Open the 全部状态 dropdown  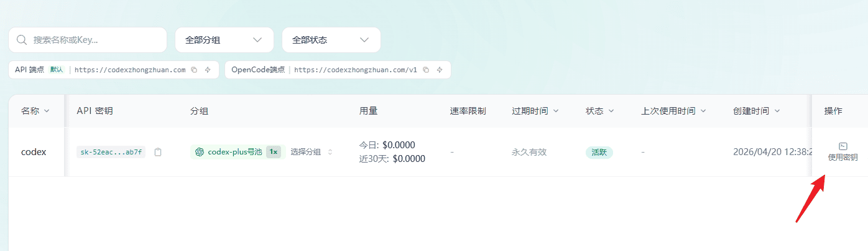(331, 40)
